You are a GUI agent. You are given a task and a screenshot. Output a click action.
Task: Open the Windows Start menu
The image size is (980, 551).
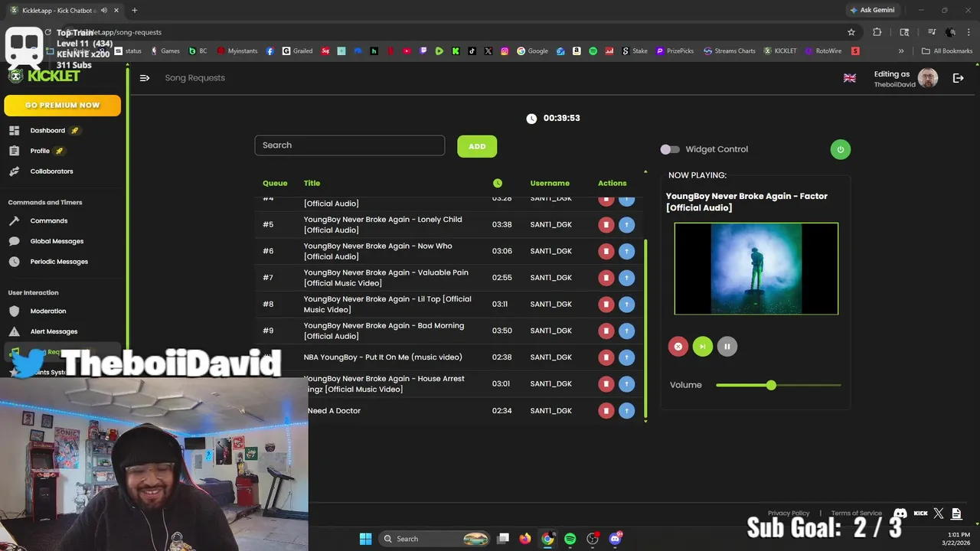(x=365, y=539)
